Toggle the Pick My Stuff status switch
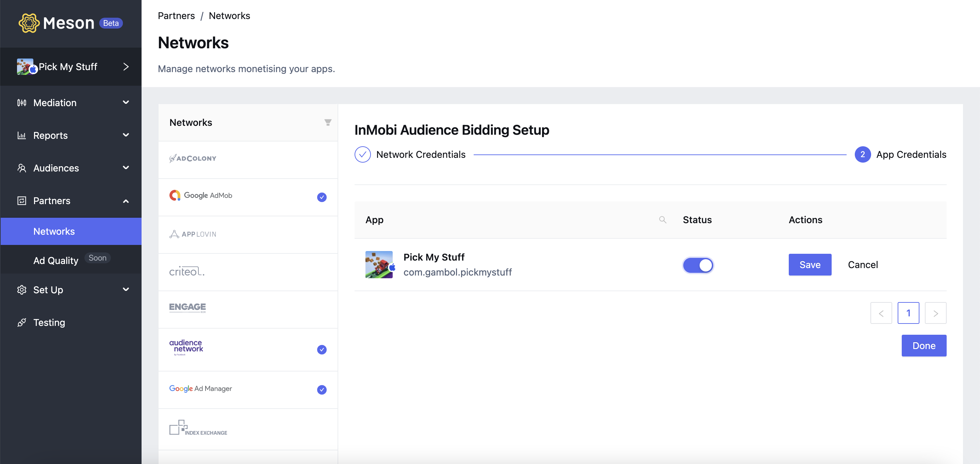Screen dimensions: 980x464 [698, 265]
